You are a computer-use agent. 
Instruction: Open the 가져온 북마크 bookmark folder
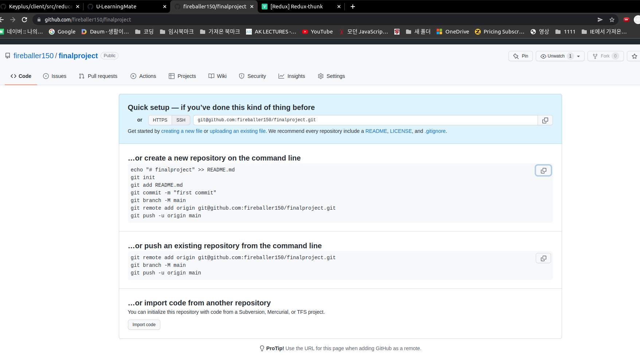tap(220, 32)
